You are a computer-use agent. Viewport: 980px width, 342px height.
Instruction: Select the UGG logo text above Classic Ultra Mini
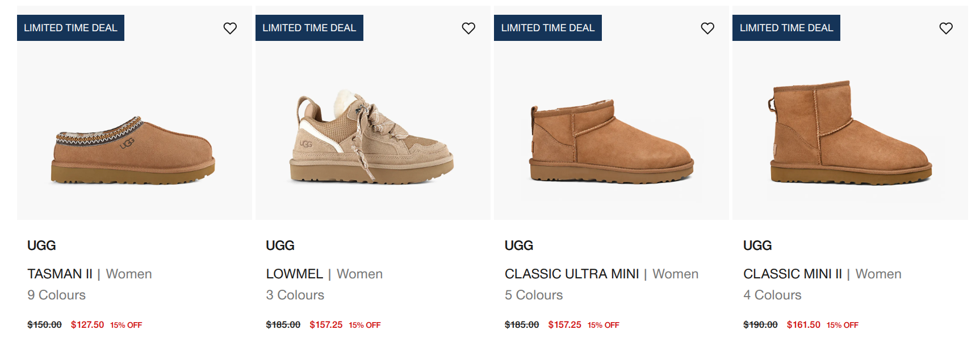pyautogui.click(x=518, y=245)
